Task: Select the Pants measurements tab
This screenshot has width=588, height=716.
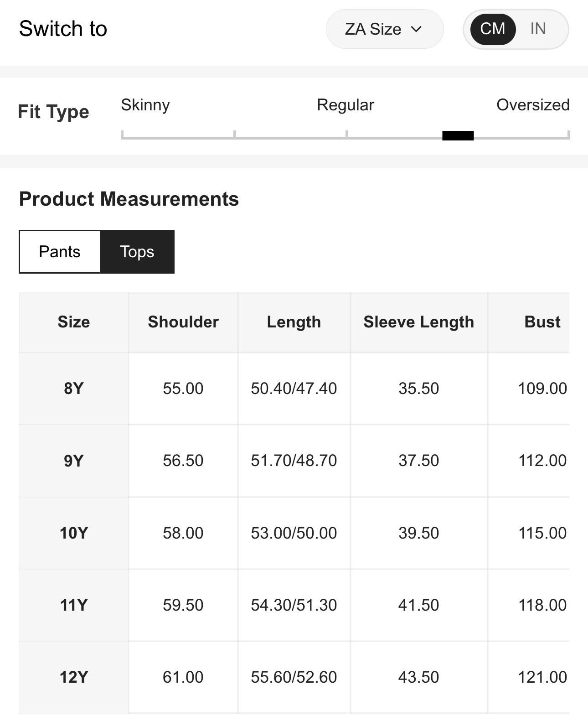Action: 60,252
